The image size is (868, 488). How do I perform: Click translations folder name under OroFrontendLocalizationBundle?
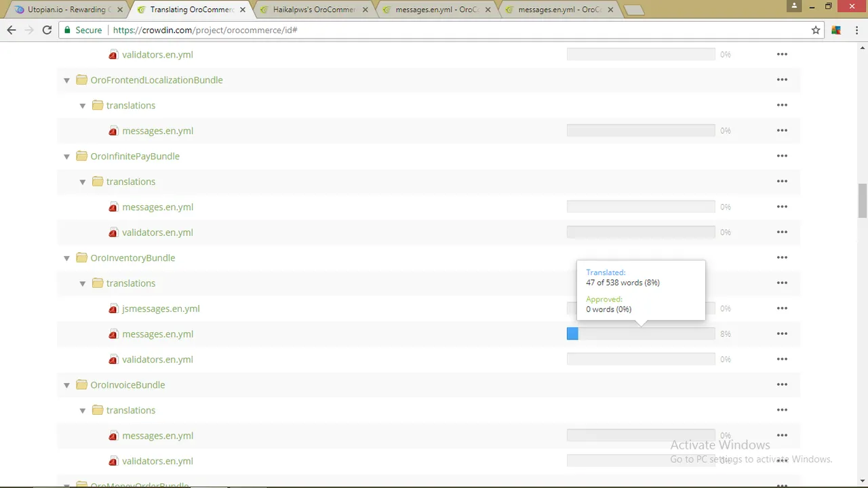point(131,105)
